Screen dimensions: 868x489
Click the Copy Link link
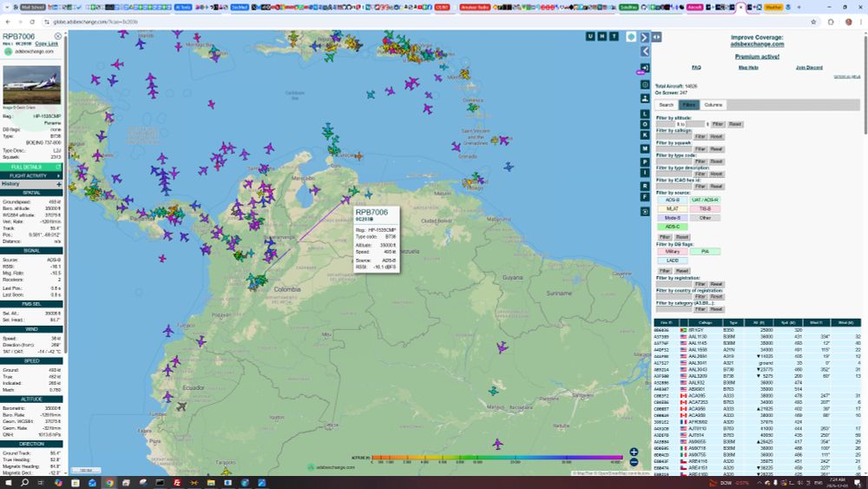pos(47,43)
